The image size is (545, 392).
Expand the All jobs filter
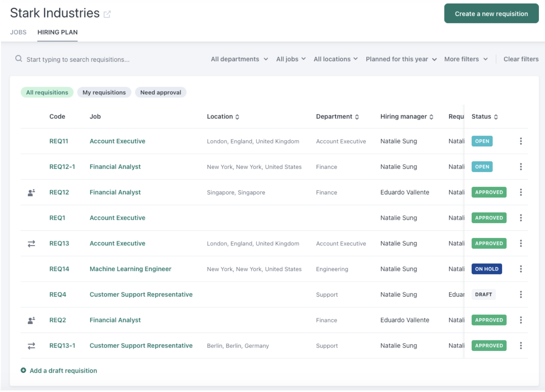291,59
